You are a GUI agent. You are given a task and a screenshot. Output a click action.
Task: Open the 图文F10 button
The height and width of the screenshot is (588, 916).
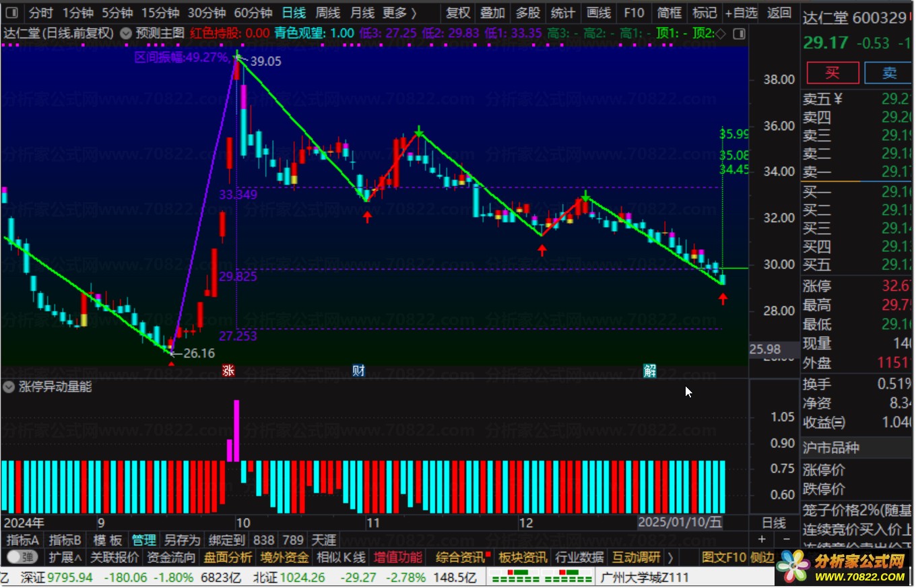click(723, 557)
